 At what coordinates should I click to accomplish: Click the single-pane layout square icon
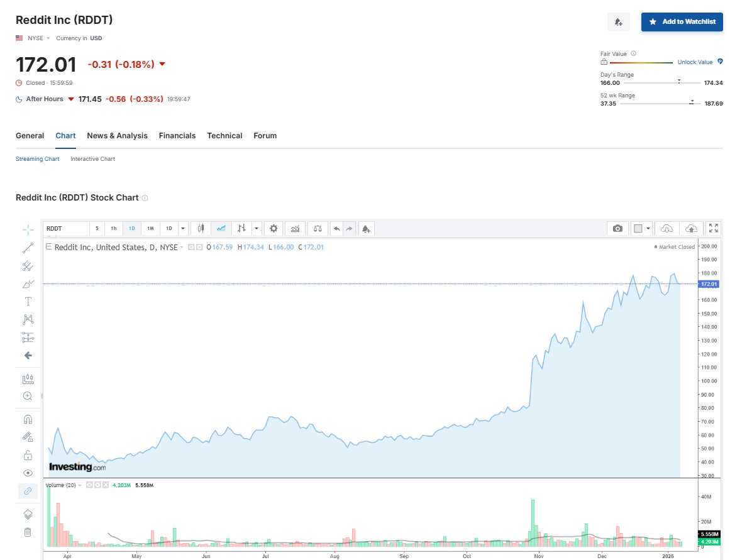[638, 229]
